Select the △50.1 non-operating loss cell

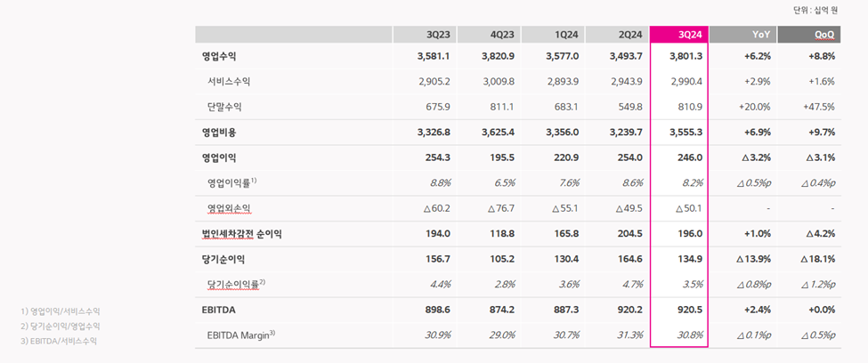click(690, 208)
